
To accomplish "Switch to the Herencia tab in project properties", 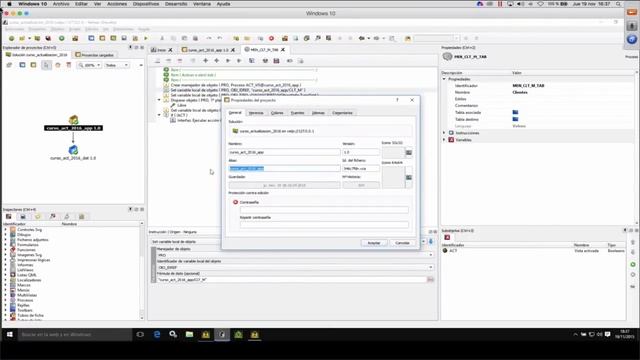I will pyautogui.click(x=256, y=113).
